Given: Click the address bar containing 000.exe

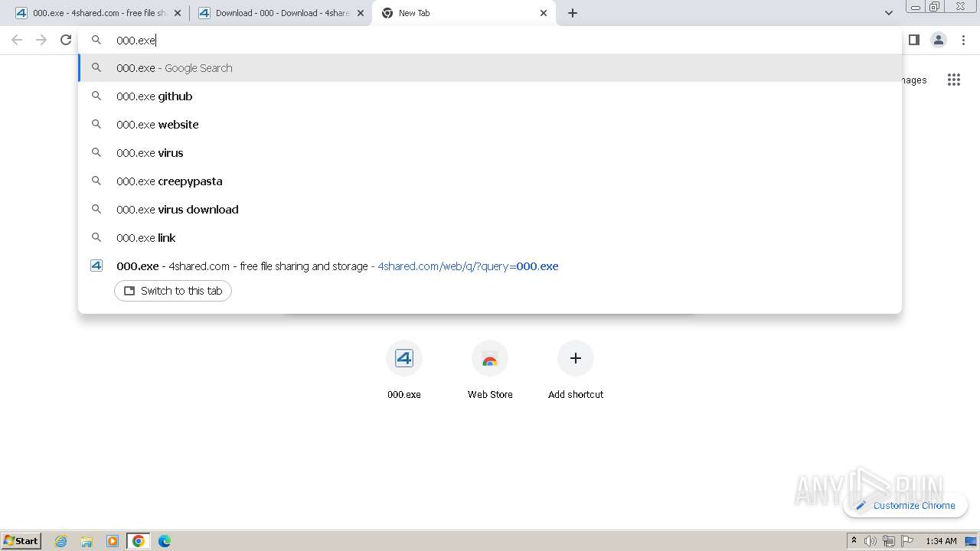Looking at the screenshot, I should tap(490, 40).
